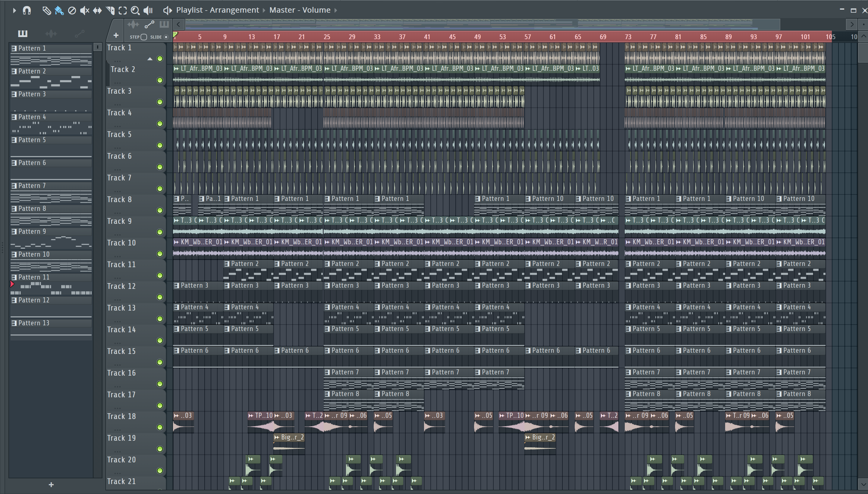The image size is (868, 494).
Task: Click the Pattern 7 icon in the picker
Action: click(x=14, y=186)
